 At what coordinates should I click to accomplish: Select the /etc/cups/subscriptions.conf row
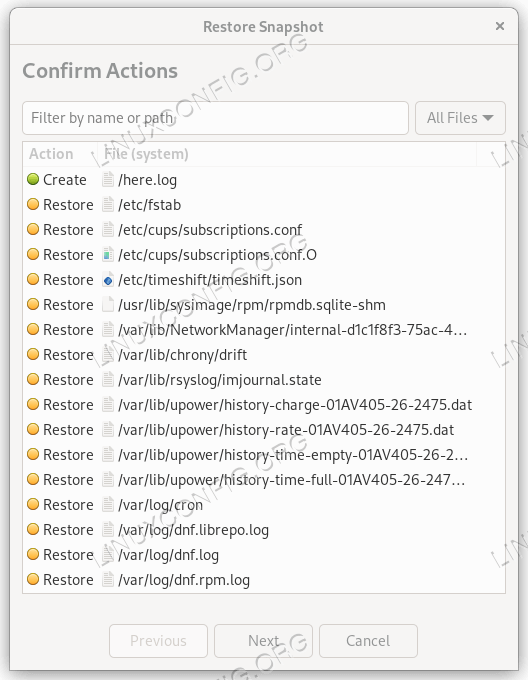point(264,229)
